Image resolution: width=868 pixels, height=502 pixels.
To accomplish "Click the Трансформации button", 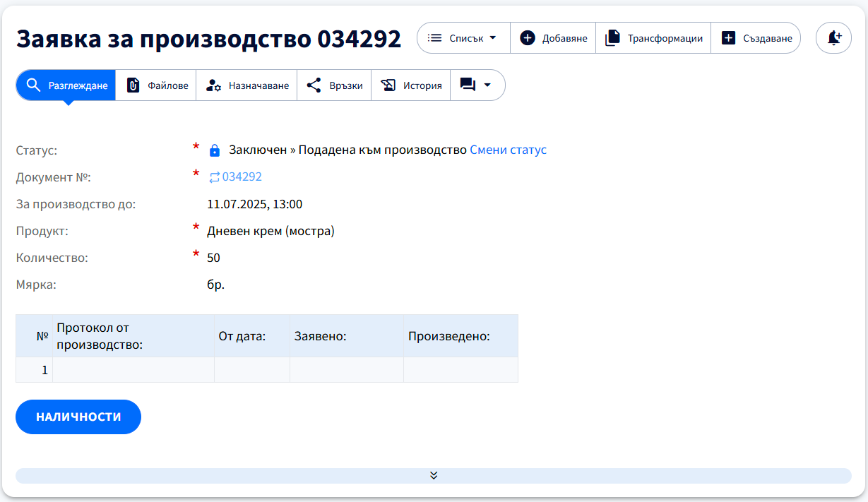I will pyautogui.click(x=653, y=37).
